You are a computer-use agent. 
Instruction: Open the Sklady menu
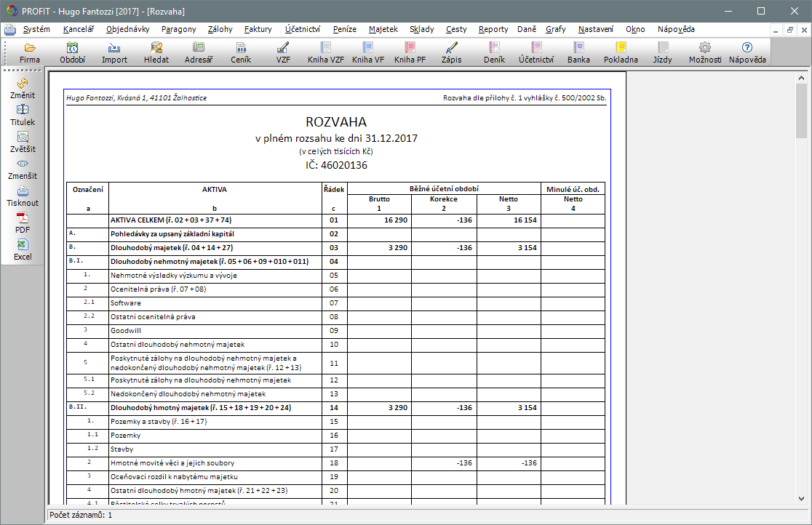pos(421,30)
